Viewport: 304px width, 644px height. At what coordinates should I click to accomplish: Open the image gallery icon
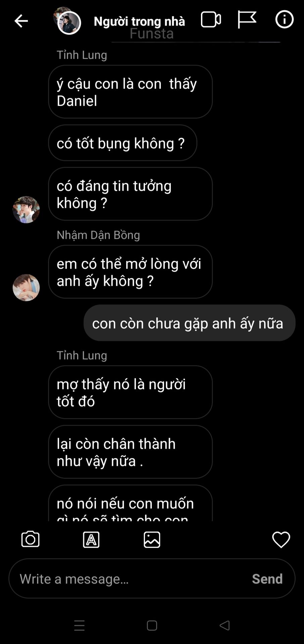tap(152, 539)
